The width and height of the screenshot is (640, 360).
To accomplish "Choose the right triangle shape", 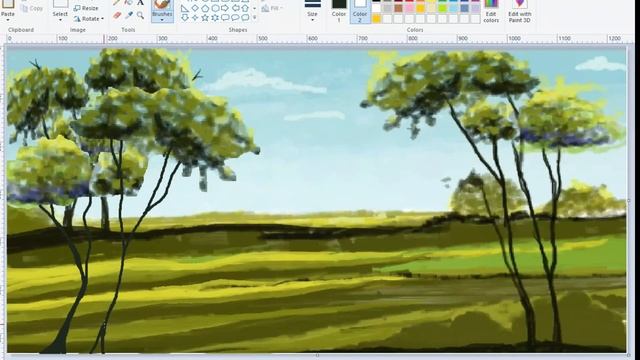I will click(185, 8).
